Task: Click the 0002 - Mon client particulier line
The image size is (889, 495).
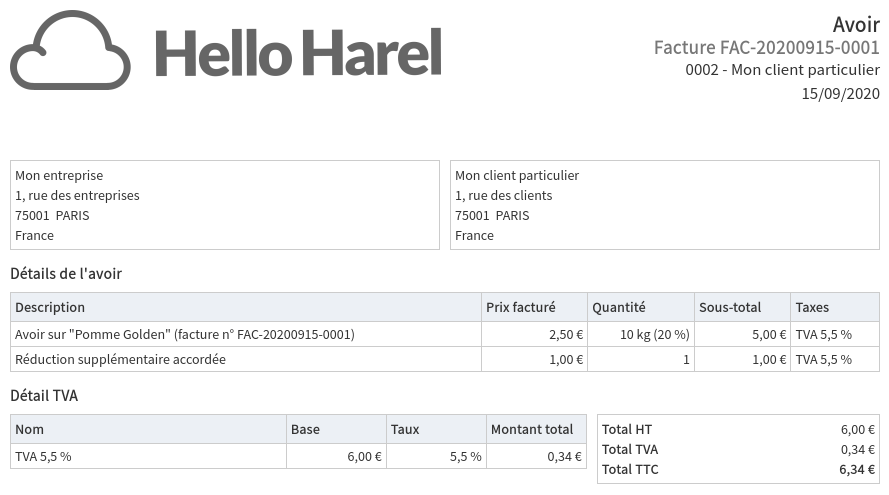Action: 782,70
